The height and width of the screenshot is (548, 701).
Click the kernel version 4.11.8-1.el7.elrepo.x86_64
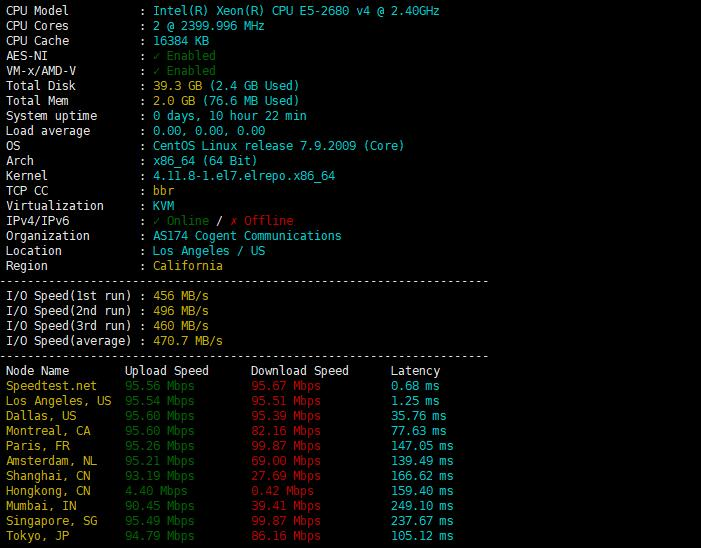[244, 176]
